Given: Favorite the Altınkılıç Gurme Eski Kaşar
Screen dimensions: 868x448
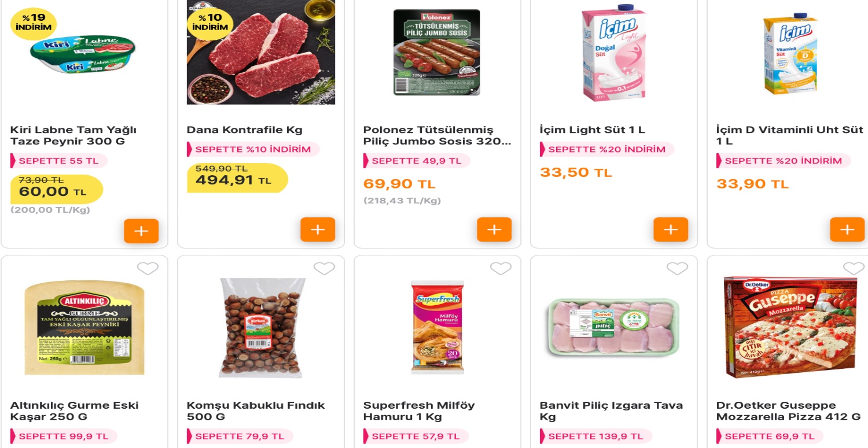Looking at the screenshot, I should click(x=148, y=269).
